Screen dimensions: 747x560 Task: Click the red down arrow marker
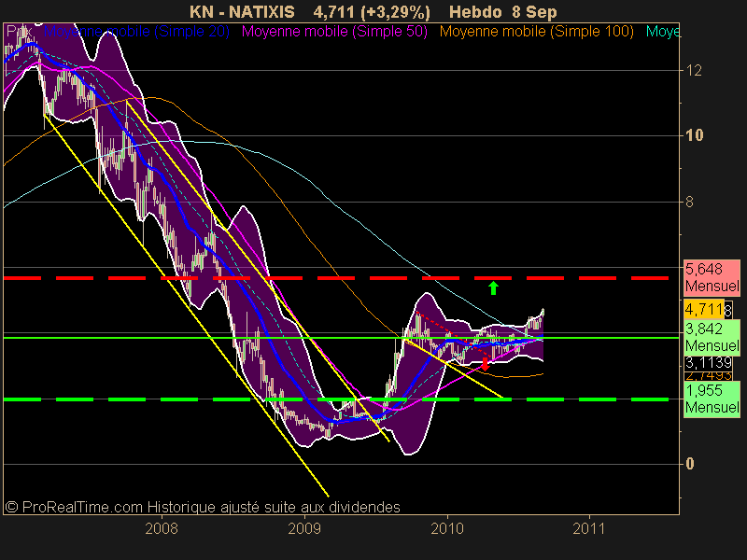coord(485,364)
